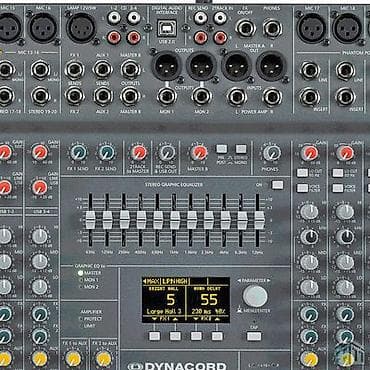Toggle the PRE/POST switch button
Viewport: 370px width, 370px height.
point(221,149)
